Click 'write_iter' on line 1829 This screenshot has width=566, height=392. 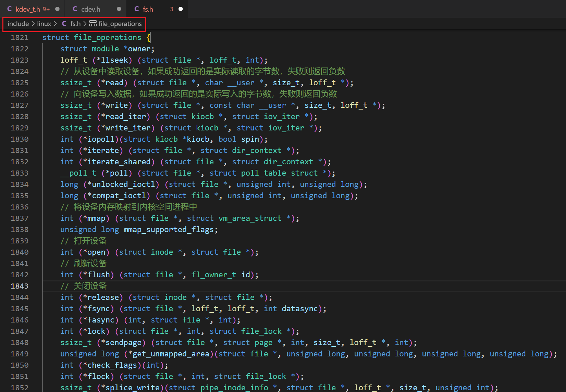(128, 128)
